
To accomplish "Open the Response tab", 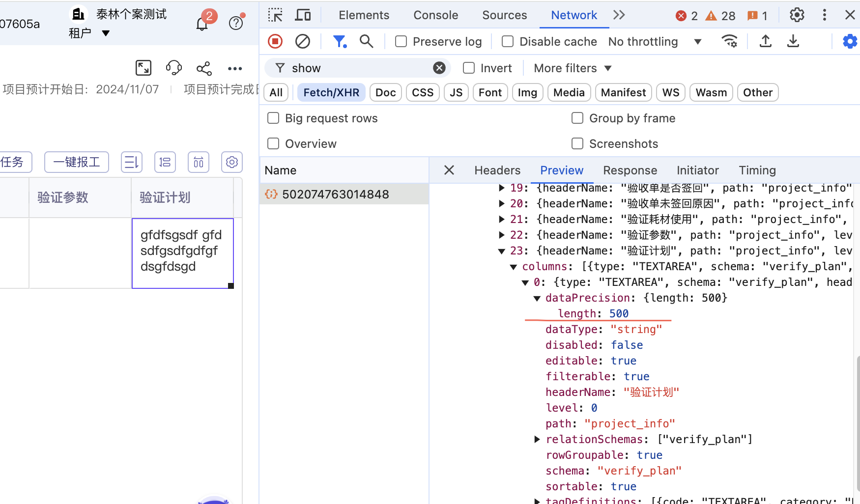I will [630, 170].
